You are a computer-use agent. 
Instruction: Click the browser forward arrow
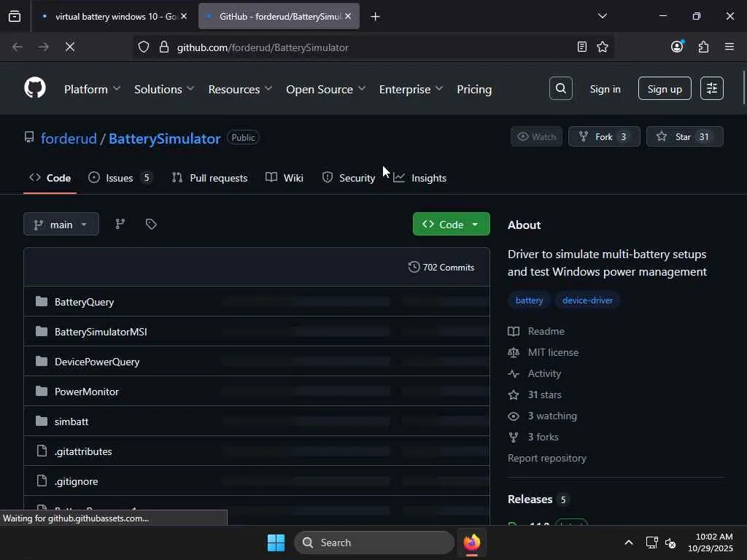(x=43, y=47)
